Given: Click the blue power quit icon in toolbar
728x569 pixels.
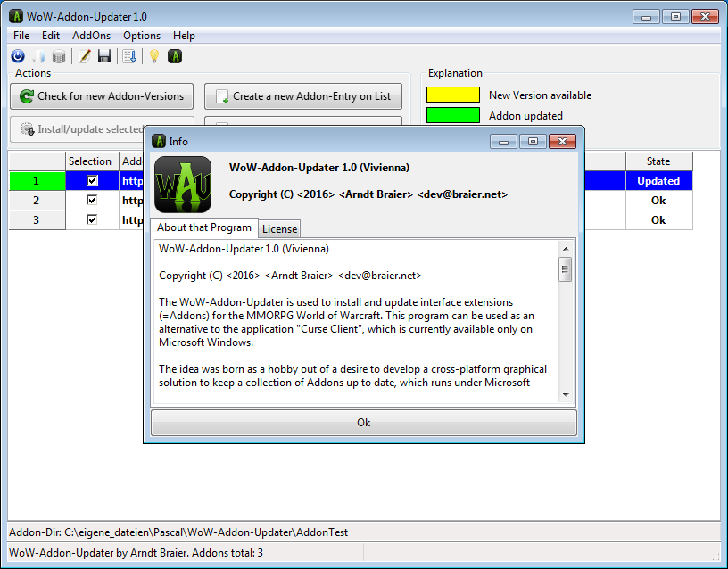Looking at the screenshot, I should coord(18,56).
